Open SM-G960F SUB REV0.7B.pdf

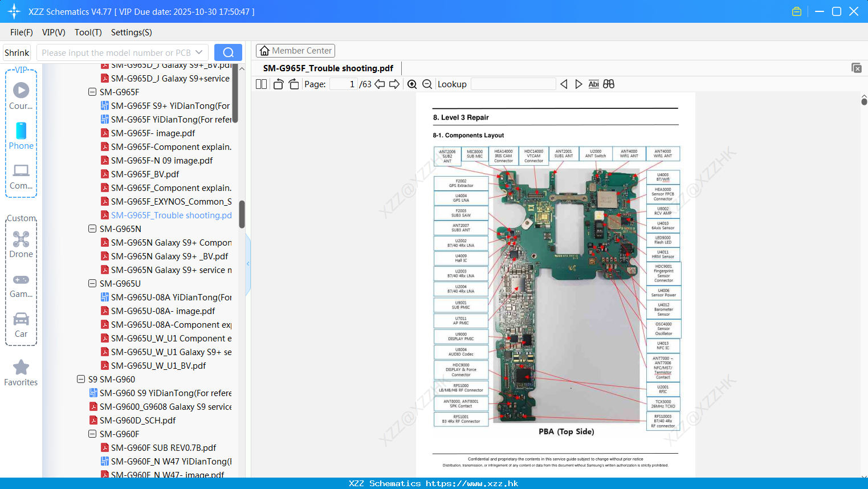tap(158, 447)
